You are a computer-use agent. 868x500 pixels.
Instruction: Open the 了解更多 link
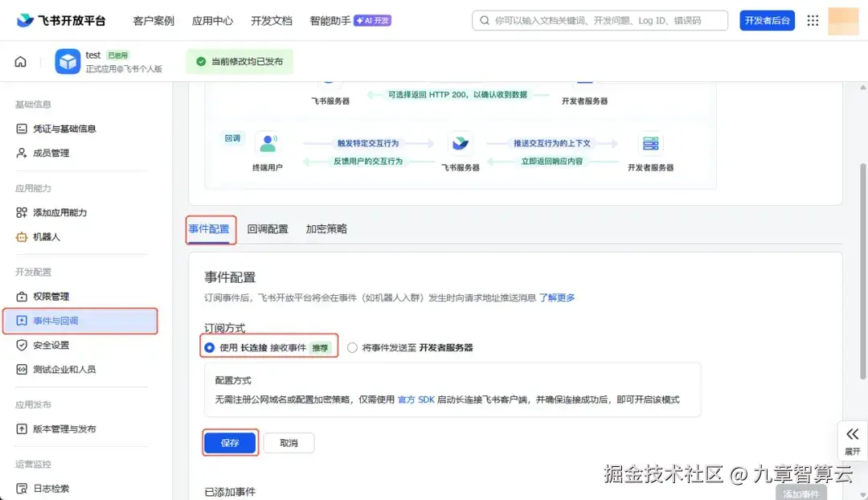coord(557,297)
